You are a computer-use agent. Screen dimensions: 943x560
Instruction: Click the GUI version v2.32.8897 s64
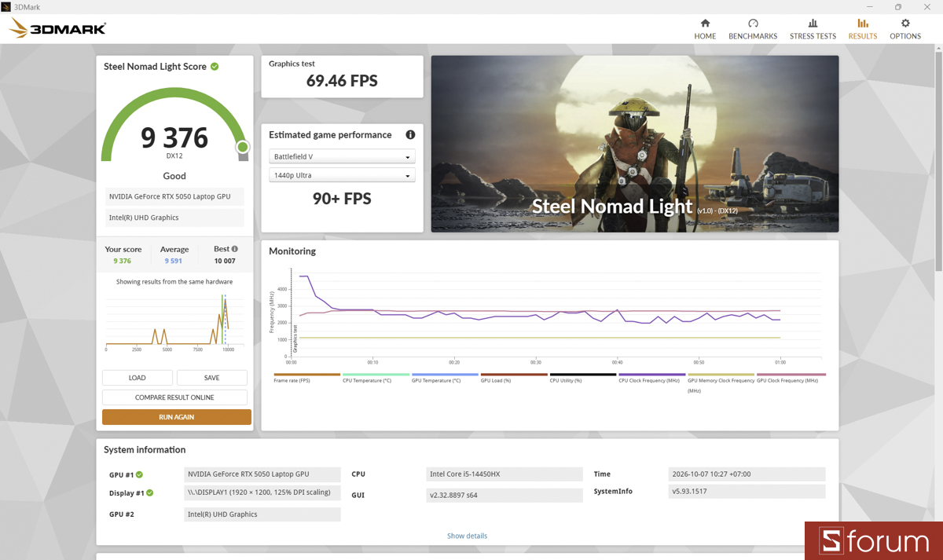click(x=503, y=496)
